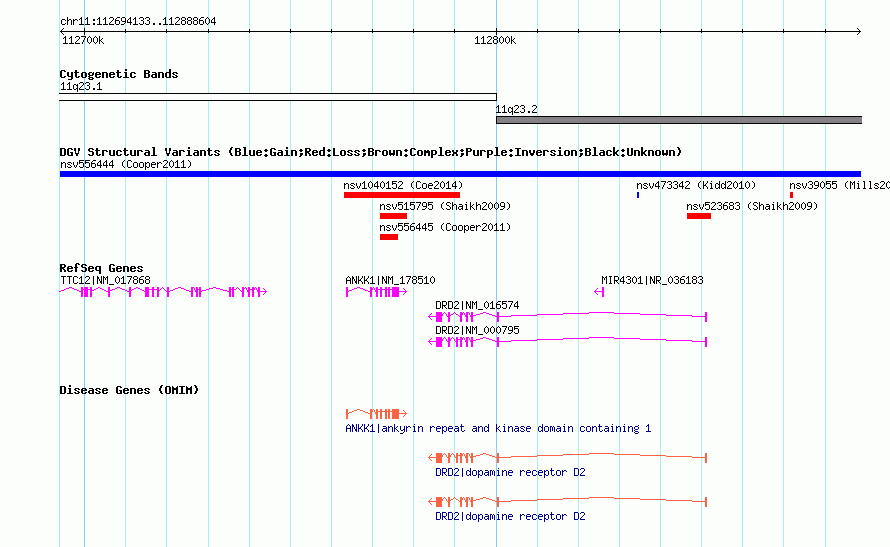Click the MIR4301 RefSeq gene glyph

click(599, 292)
